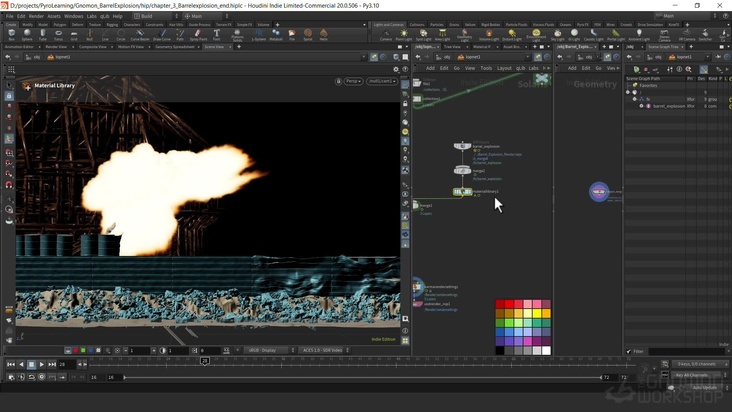Screen dimensions: 732x412
Task: Add a Point Light
Action: (404, 35)
